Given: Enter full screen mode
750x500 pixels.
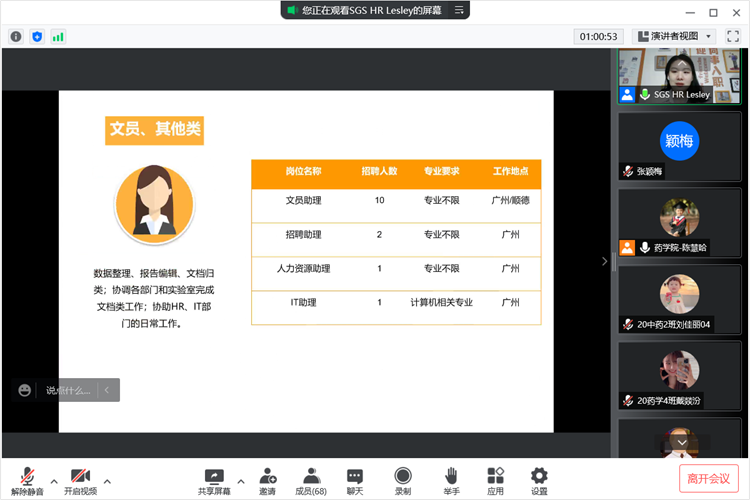Looking at the screenshot, I should [733, 36].
